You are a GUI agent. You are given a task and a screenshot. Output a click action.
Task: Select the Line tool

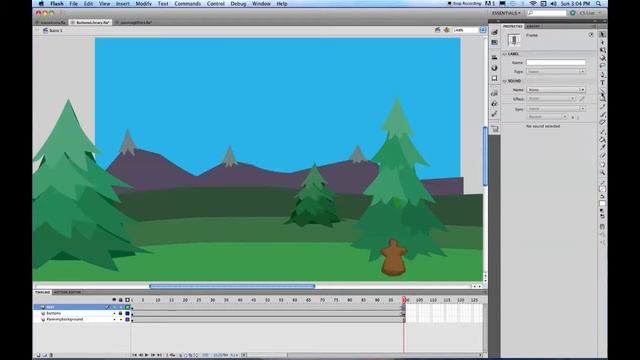pos(602,91)
